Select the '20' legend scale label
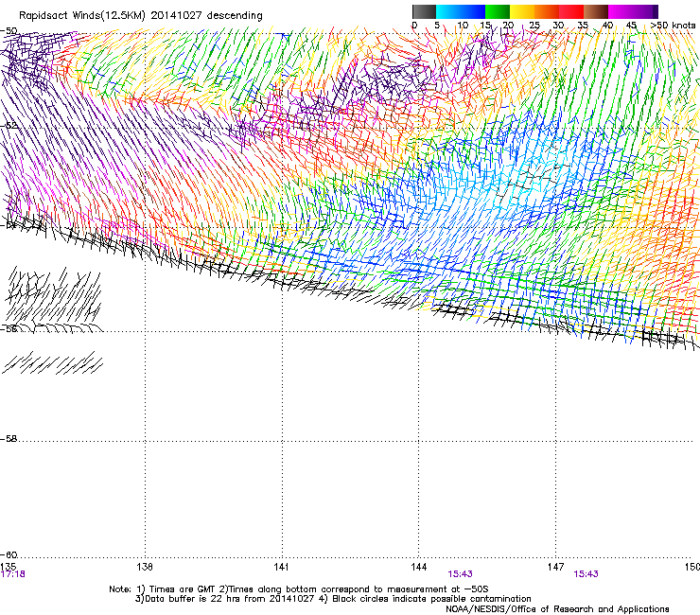700x615 pixels. point(508,25)
